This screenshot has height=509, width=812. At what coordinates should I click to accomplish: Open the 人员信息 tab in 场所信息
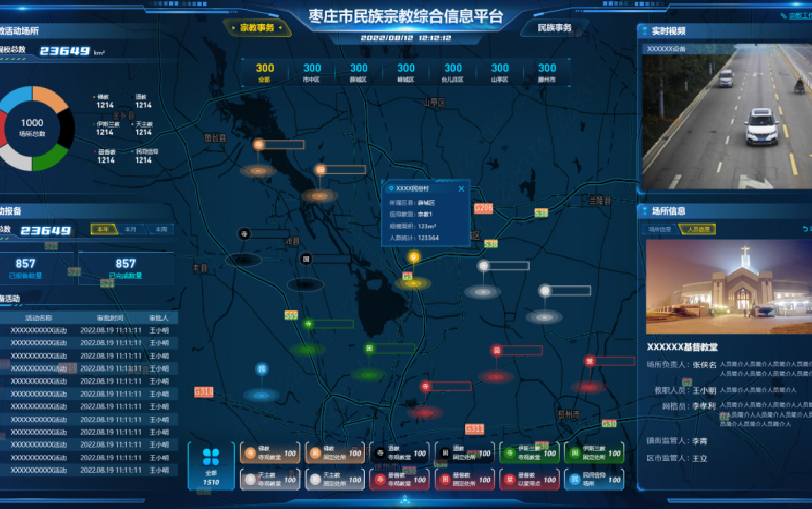coord(698,229)
